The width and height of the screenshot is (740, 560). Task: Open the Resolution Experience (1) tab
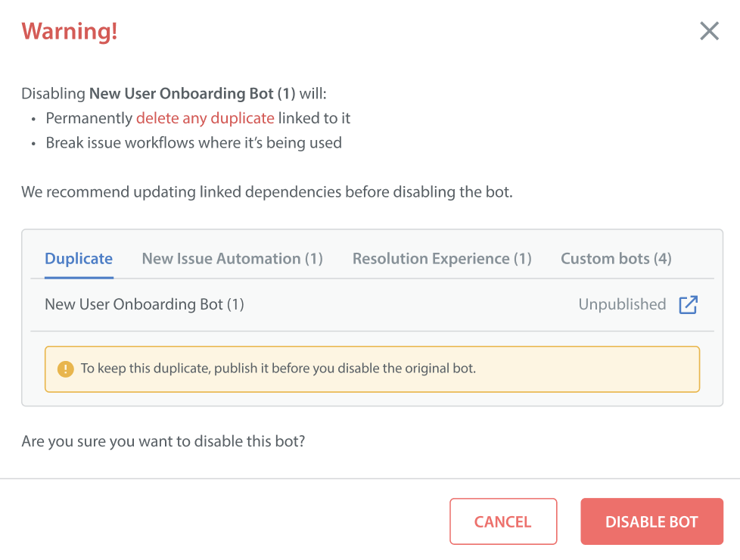pos(442,259)
